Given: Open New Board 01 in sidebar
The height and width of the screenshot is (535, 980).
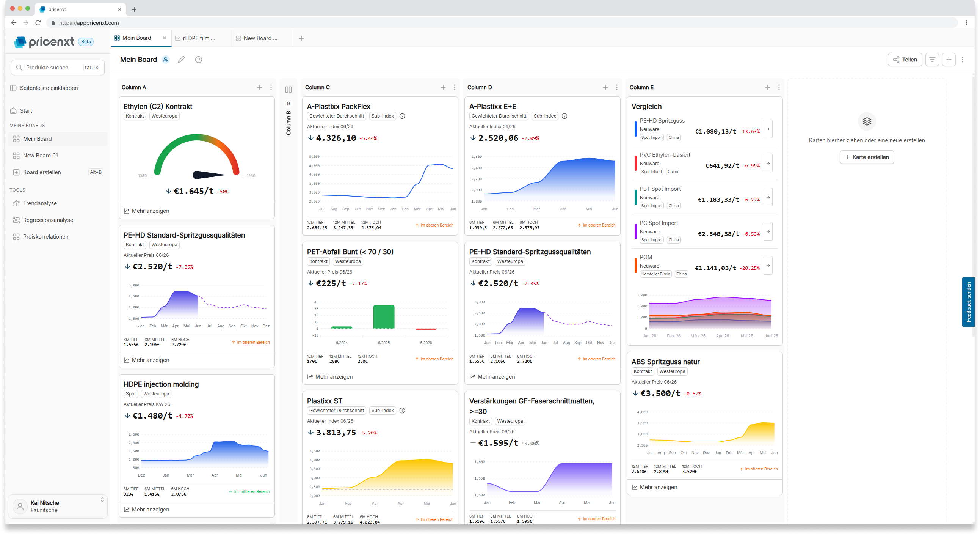Looking at the screenshot, I should (58, 155).
